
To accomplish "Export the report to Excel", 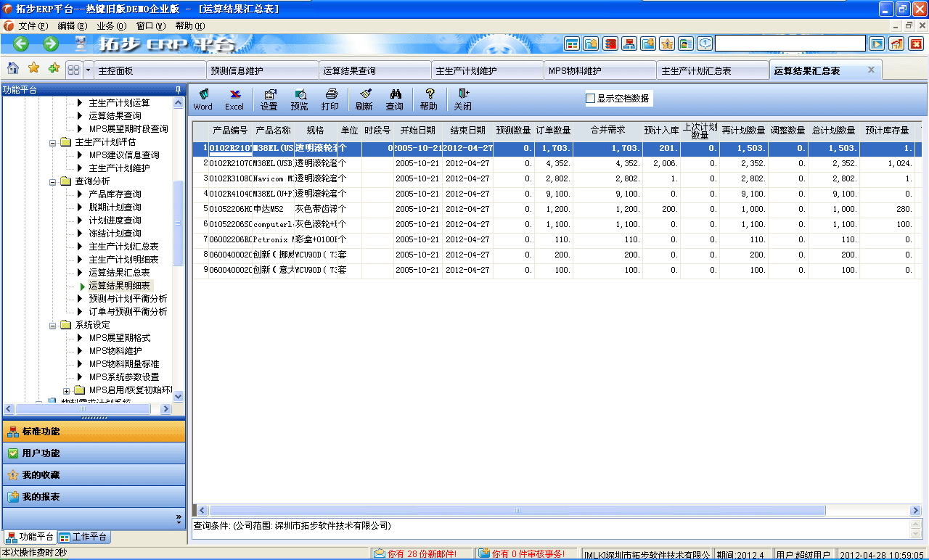I will click(x=234, y=99).
